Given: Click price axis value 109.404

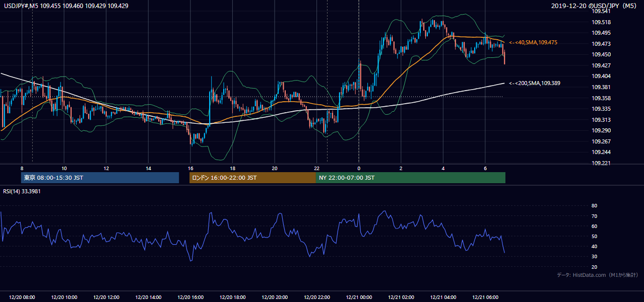Looking at the screenshot, I should click(x=601, y=76).
